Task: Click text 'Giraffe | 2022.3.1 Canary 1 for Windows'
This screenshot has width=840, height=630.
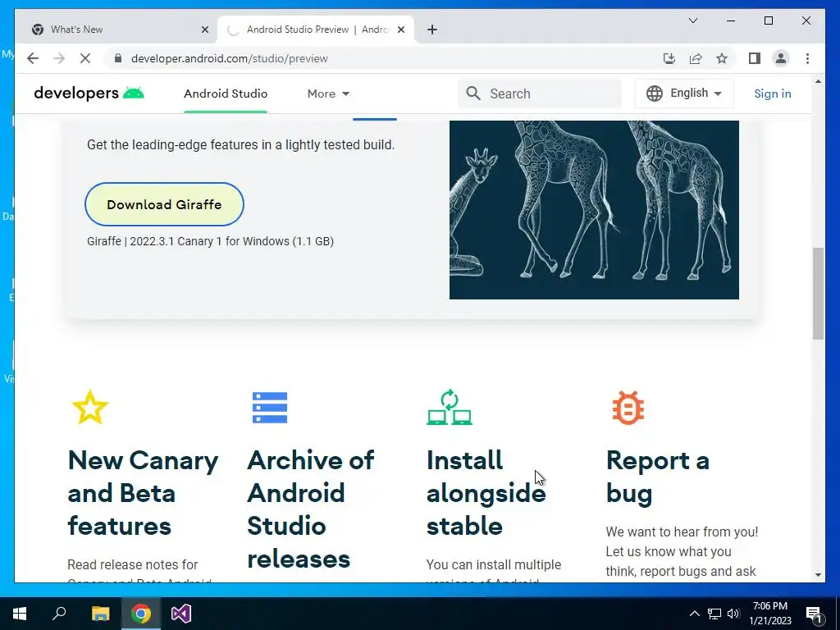Action: (188, 241)
